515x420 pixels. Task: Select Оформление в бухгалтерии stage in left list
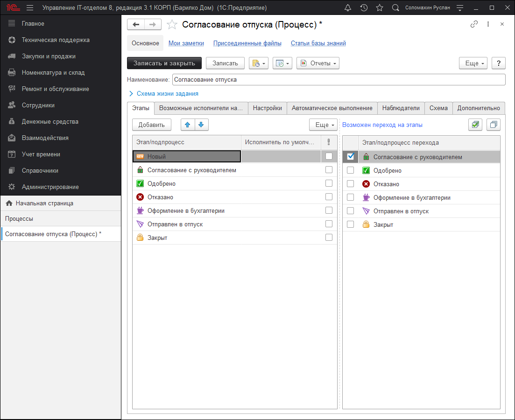(x=186, y=210)
